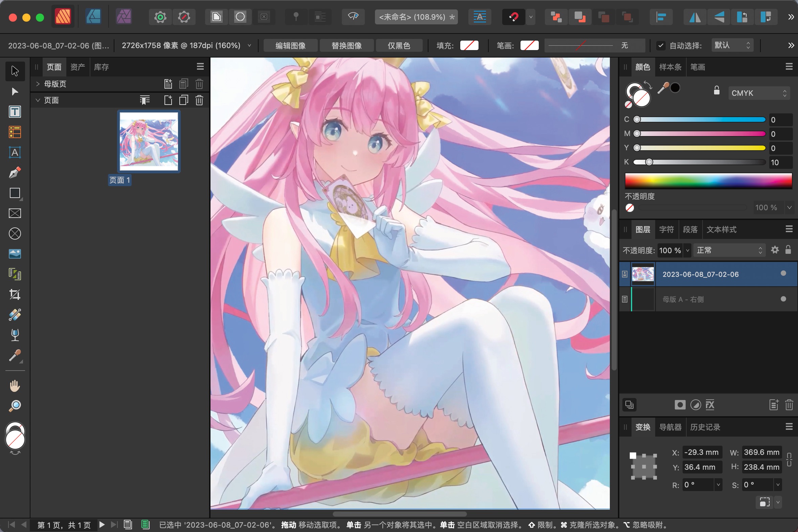Screen dimensions: 798x532
Task: Toggle visibility of 2023-06-08_07-02-06 layer
Action: point(783,273)
